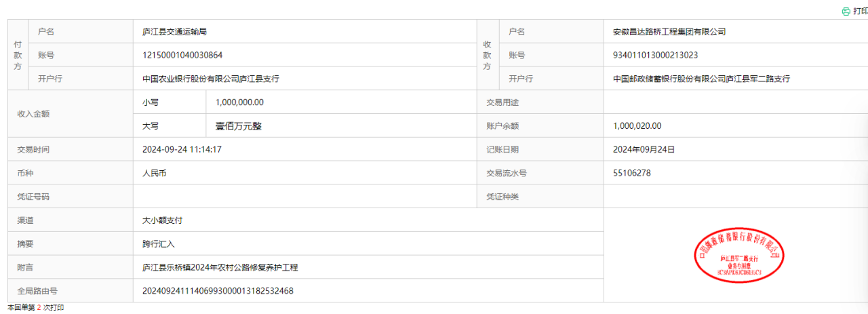Select payee name 安徽昌达路桥工程集团有限公司

click(669, 32)
